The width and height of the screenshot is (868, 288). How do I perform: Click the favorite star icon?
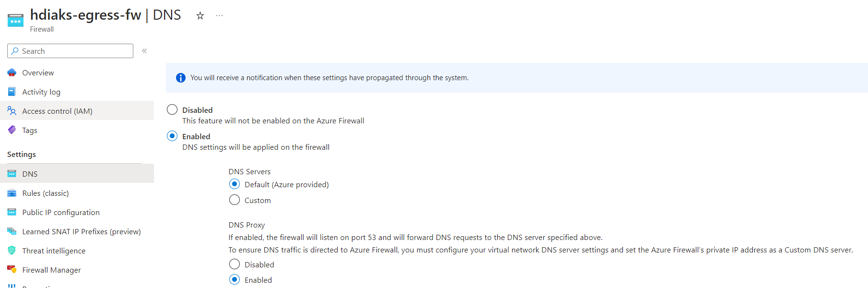tap(200, 16)
